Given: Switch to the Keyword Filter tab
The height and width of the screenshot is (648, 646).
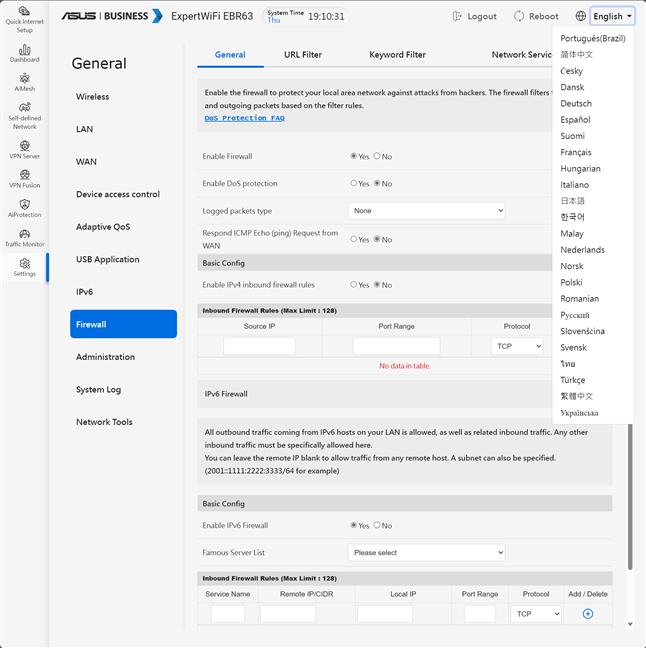Looking at the screenshot, I should pos(397,55).
